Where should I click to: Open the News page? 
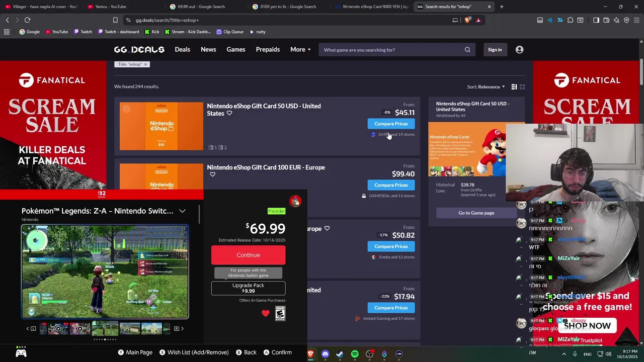(x=208, y=50)
